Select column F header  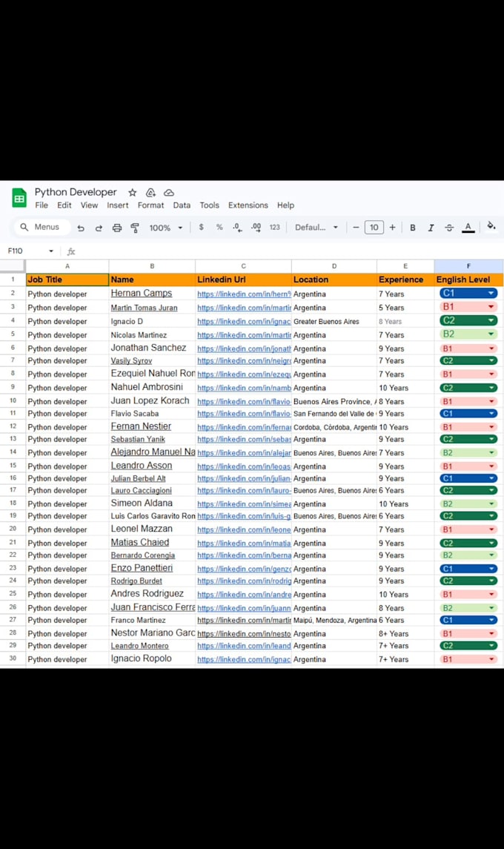pos(468,266)
